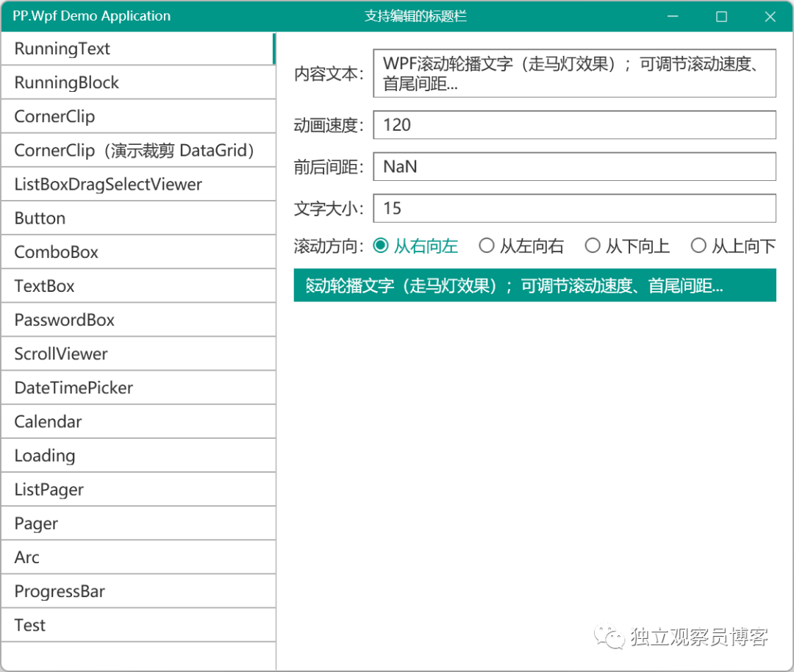Image resolution: width=794 pixels, height=672 pixels.
Task: Click the 内容文本 content text box
Action: tap(573, 73)
